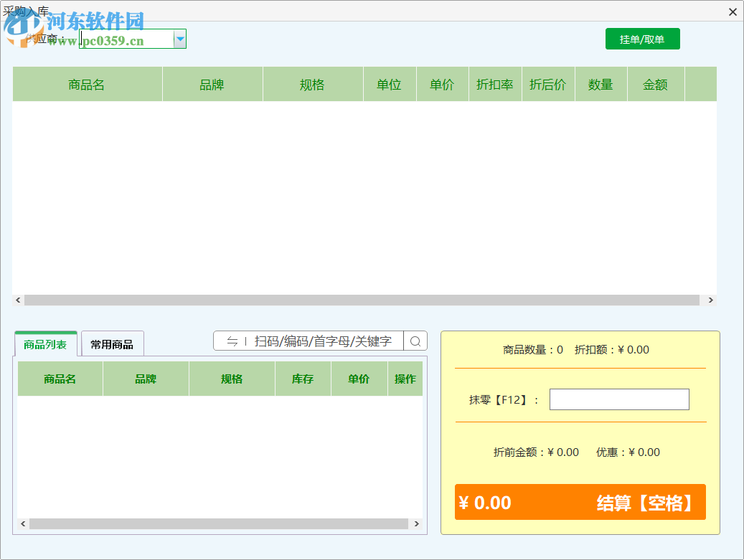The image size is (744, 560).
Task: Click the purchase table horizontal scrollbar track
Action: point(362,300)
